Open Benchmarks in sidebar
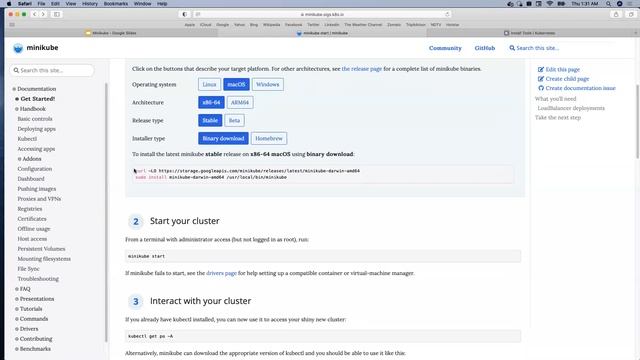Viewport: 640px width, 360px height. click(x=35, y=349)
